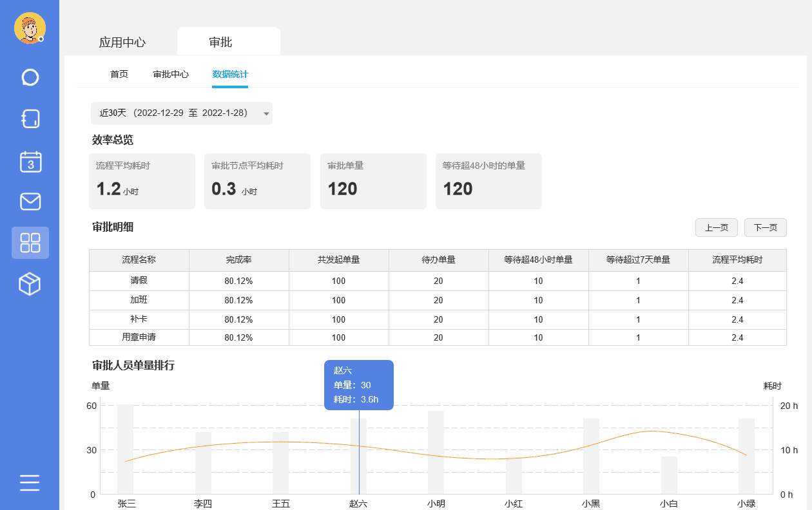
Task: Click the 赵六 tooltip box
Action: click(359, 385)
